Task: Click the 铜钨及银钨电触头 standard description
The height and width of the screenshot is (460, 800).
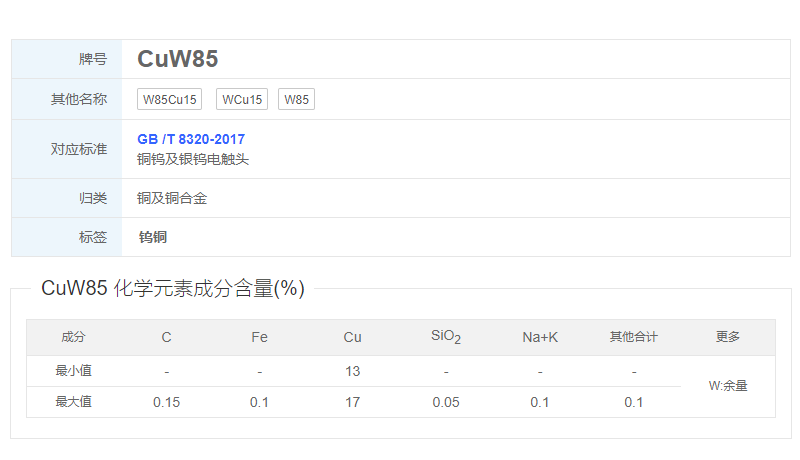Action: click(x=193, y=160)
